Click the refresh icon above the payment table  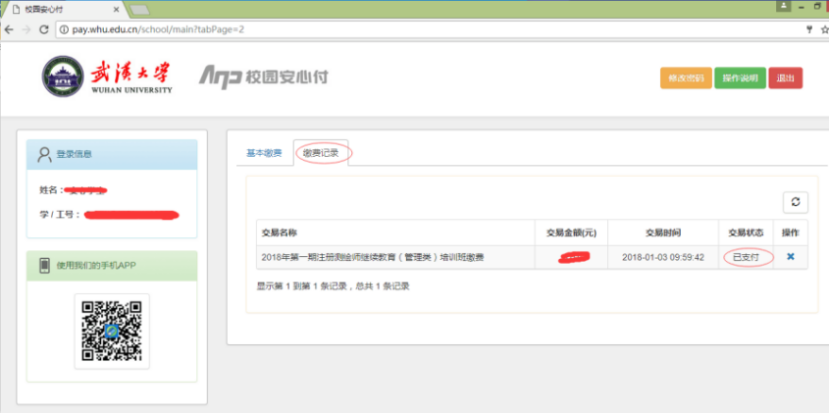click(795, 202)
